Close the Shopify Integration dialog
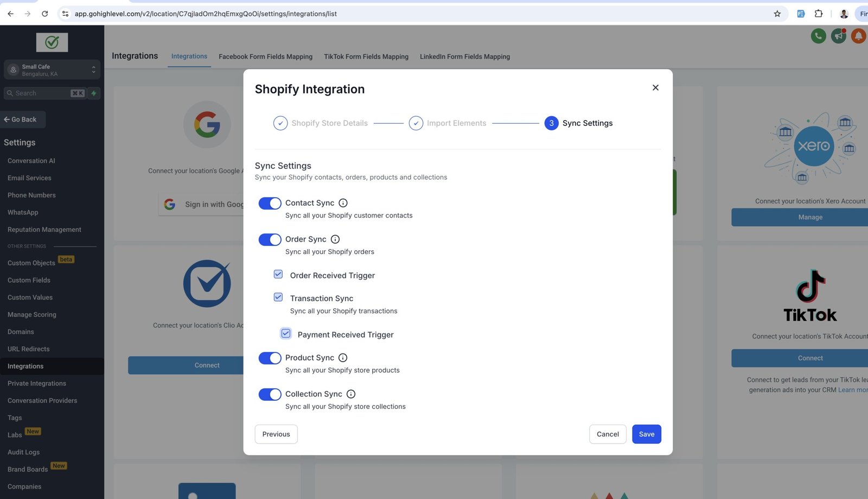 [655, 87]
